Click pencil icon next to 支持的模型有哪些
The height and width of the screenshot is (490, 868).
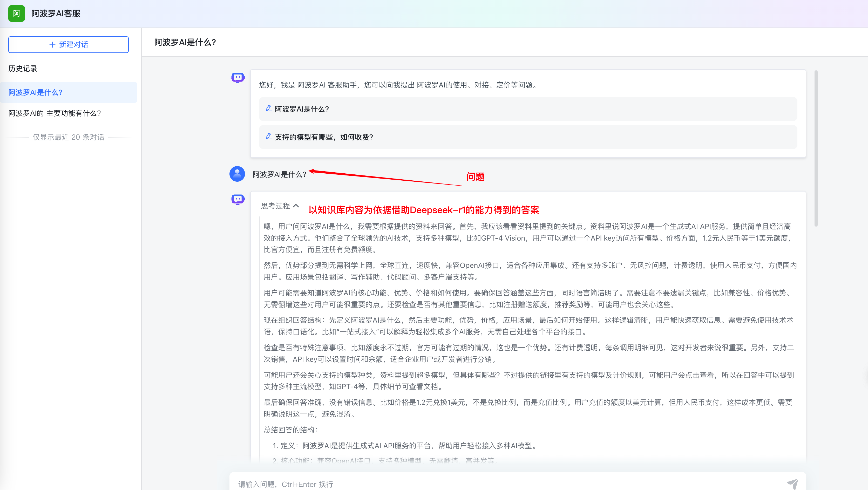(x=269, y=137)
